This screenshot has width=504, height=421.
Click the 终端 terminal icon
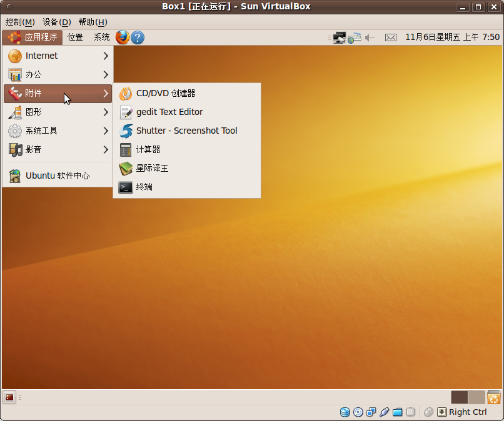pos(126,187)
